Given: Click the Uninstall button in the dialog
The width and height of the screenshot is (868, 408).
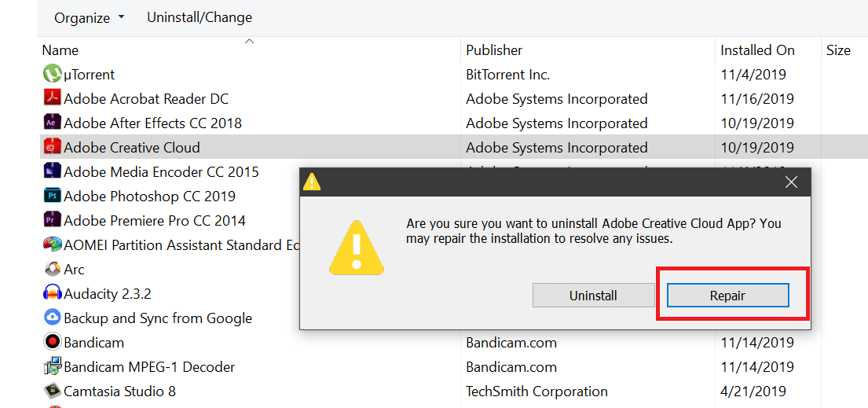Looking at the screenshot, I should click(x=593, y=296).
